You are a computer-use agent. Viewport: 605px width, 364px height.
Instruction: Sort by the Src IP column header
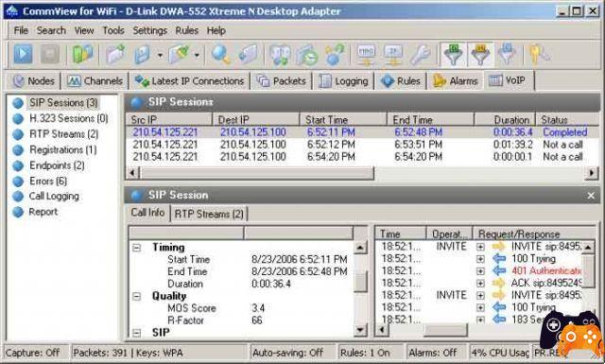tap(169, 120)
